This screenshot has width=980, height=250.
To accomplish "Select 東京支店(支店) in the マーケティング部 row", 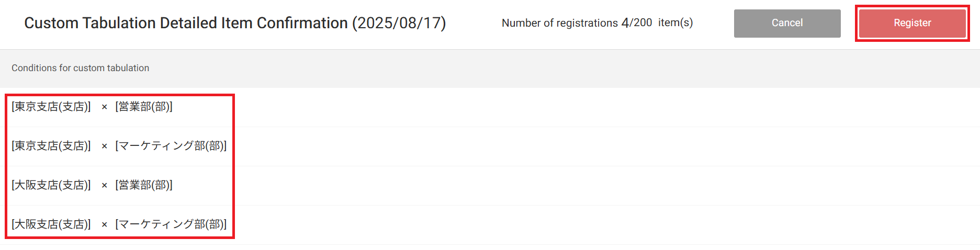I will [51, 146].
